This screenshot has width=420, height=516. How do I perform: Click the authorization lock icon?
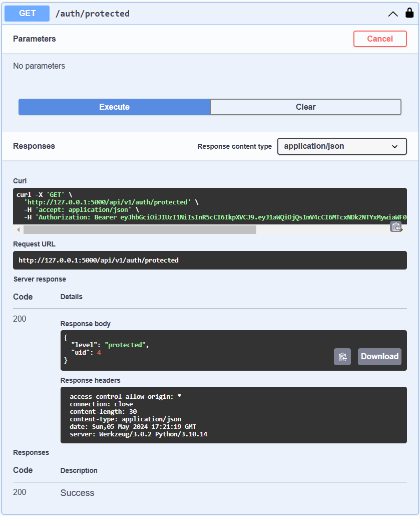point(409,13)
